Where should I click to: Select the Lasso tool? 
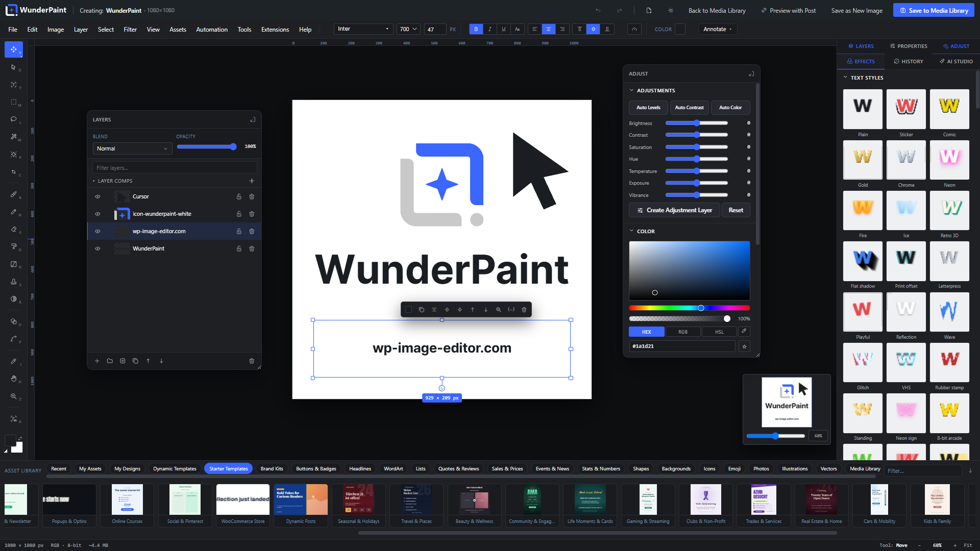[14, 119]
